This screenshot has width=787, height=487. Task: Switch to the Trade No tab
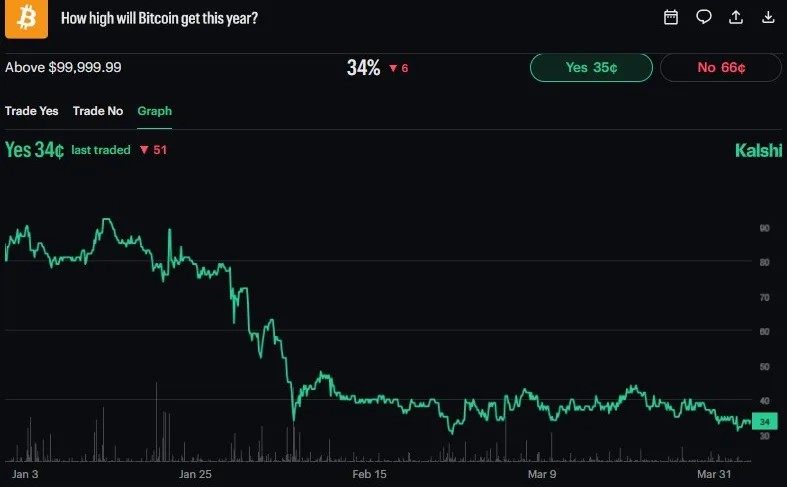click(x=98, y=111)
